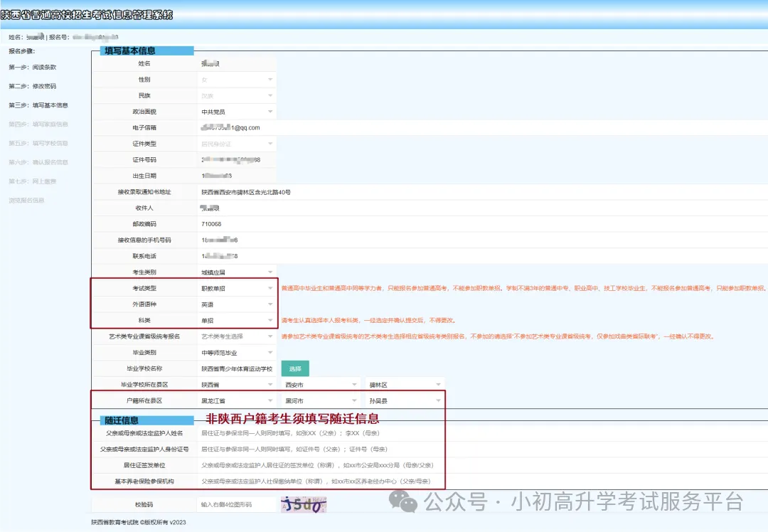Click the 邮政编码 field showing 710068
The height and width of the screenshot is (532, 768).
tap(482, 224)
